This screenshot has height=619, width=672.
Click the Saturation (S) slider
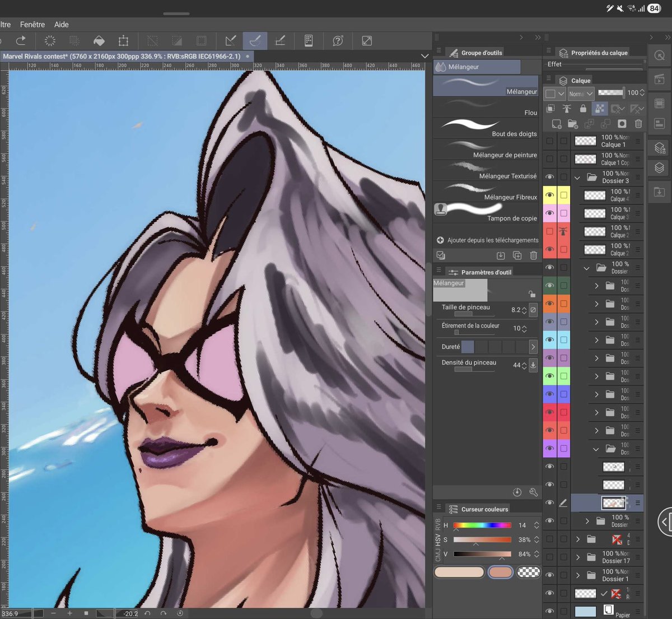[482, 539]
